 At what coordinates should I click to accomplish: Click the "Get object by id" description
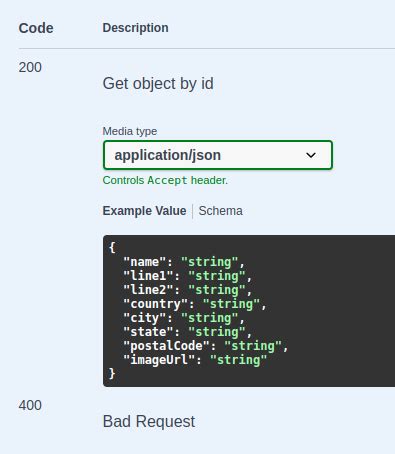tap(158, 83)
